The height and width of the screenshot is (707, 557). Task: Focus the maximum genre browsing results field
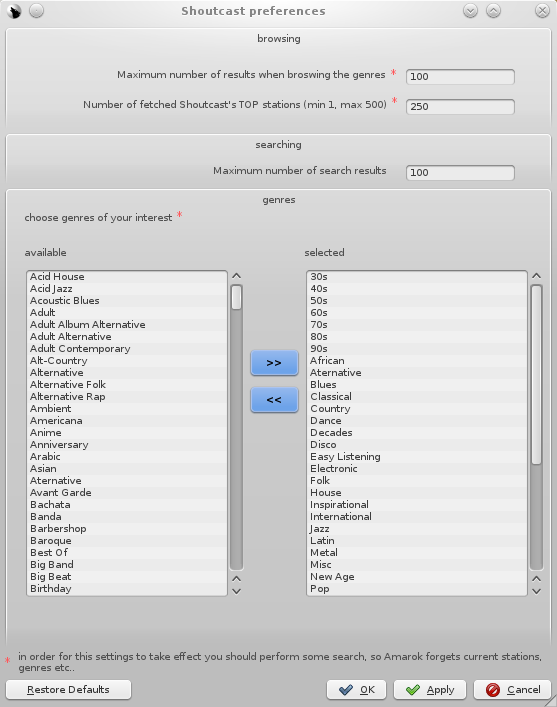point(460,77)
